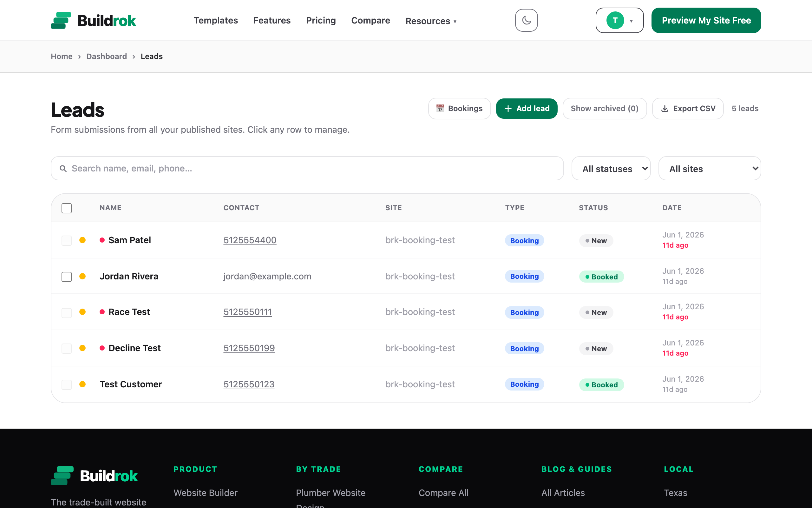The width and height of the screenshot is (812, 508).
Task: Open the All statuses filter dropdown
Action: pos(611,168)
